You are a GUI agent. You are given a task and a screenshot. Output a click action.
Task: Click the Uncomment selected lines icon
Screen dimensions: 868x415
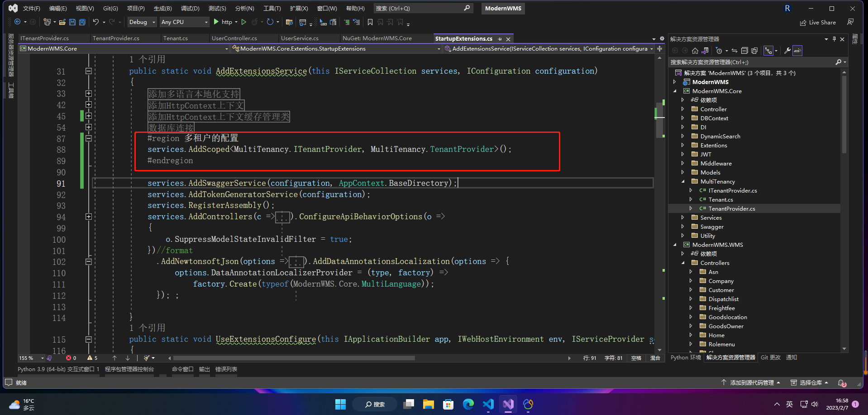pyautogui.click(x=357, y=22)
